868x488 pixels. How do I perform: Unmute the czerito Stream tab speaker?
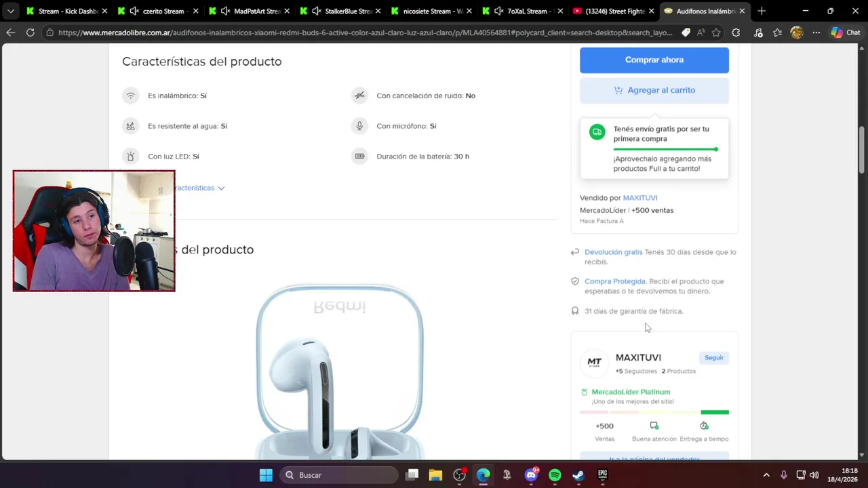click(134, 11)
